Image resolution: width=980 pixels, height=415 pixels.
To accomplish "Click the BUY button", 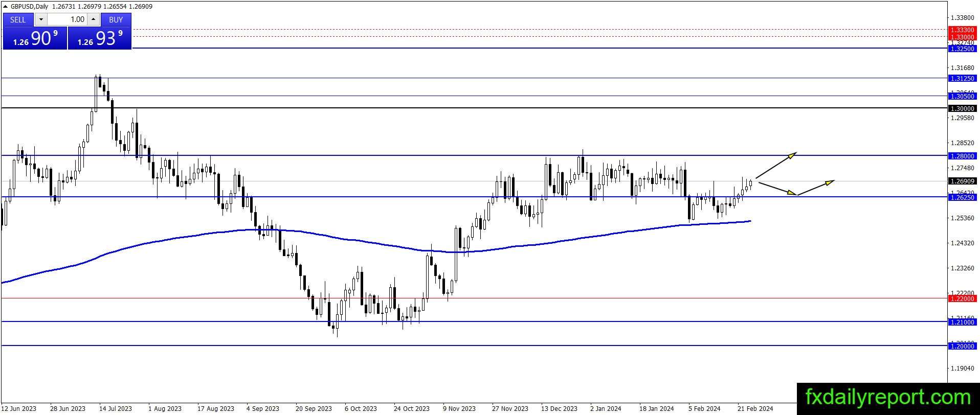I will click(116, 19).
